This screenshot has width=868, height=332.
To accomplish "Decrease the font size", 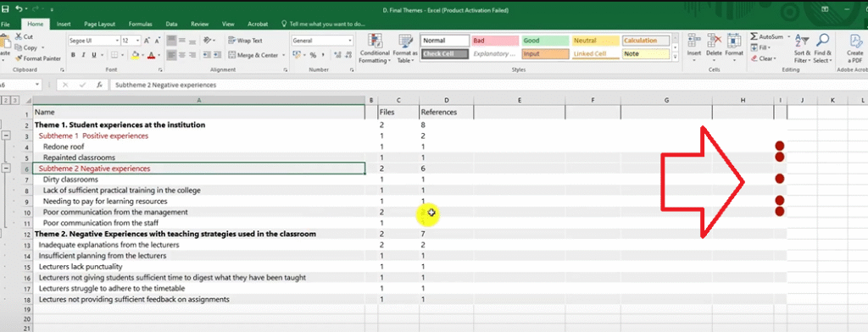I will (157, 41).
